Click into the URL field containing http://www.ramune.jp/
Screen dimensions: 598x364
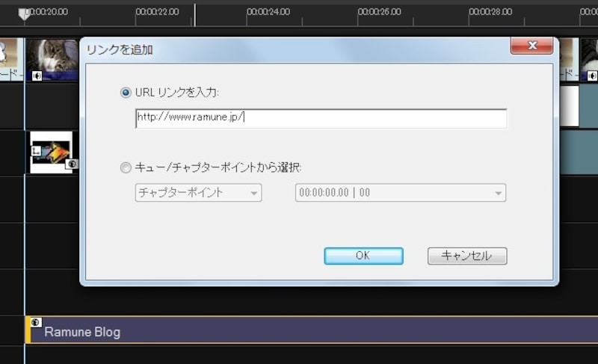[x=321, y=117]
